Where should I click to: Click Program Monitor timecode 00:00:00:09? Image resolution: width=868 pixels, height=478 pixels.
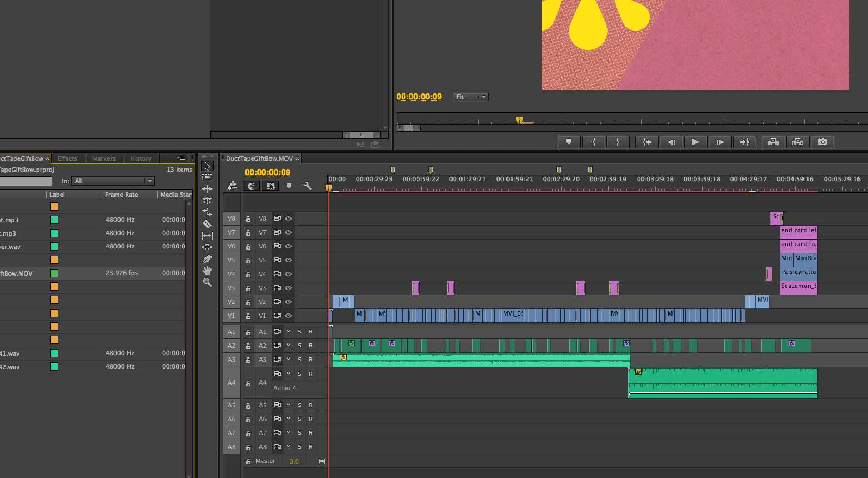click(x=419, y=97)
